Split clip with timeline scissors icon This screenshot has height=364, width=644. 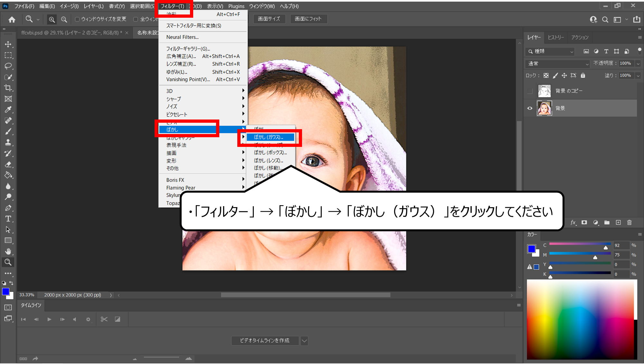[104, 319]
